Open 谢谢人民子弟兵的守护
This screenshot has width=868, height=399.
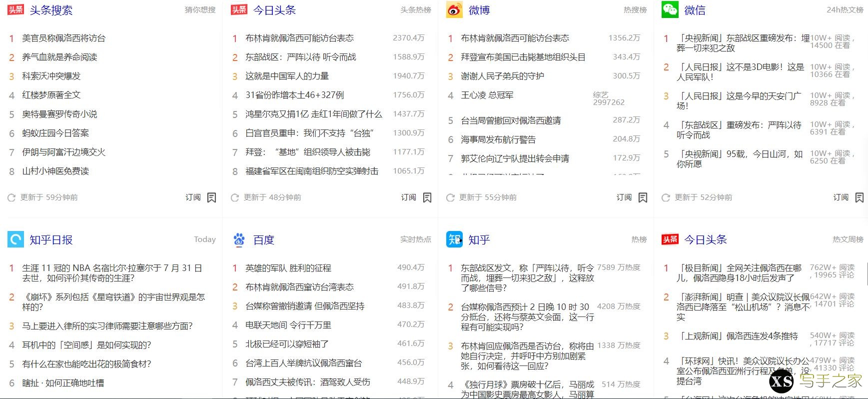(502, 76)
